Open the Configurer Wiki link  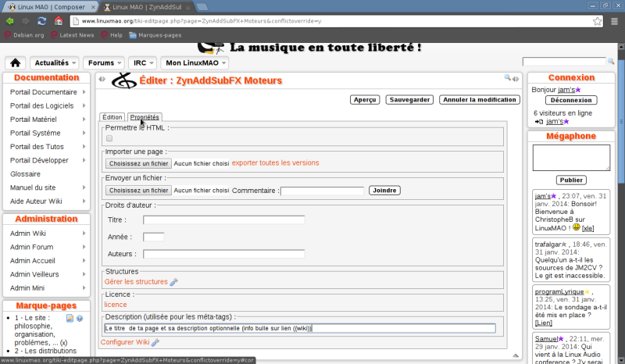(x=125, y=342)
